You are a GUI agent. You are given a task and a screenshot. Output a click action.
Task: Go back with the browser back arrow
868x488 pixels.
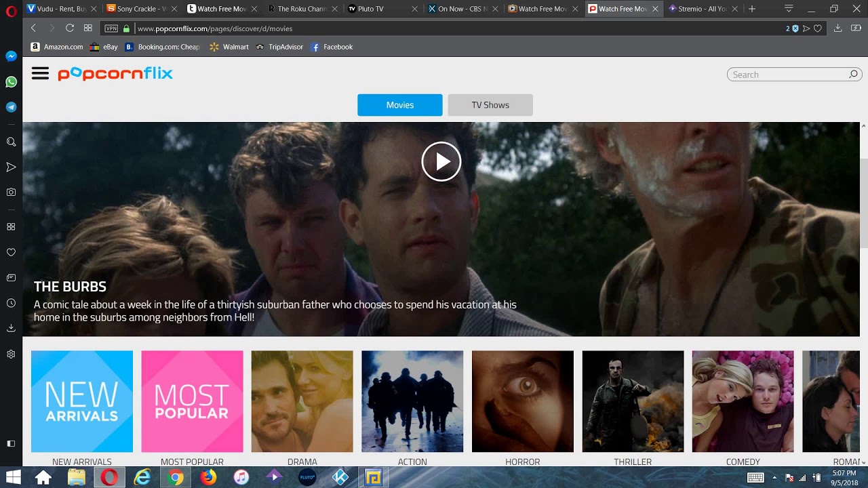coord(33,28)
